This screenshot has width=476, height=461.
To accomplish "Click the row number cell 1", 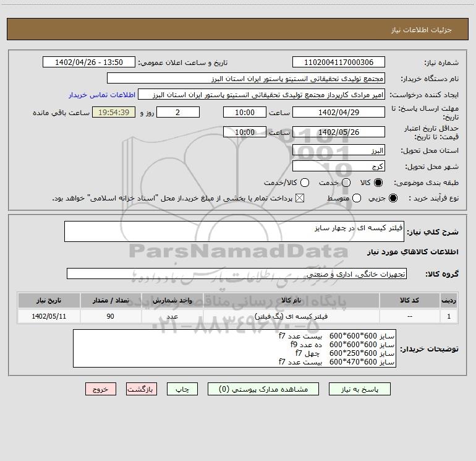I will tap(449, 316).
